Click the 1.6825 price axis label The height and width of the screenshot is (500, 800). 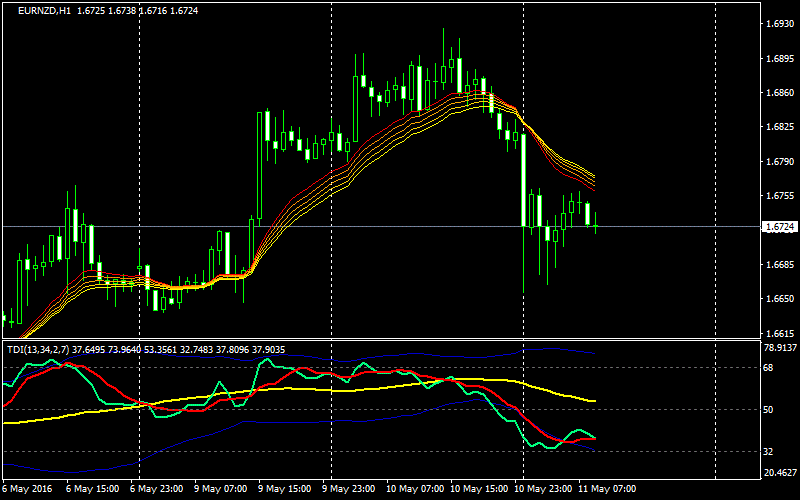[780, 127]
